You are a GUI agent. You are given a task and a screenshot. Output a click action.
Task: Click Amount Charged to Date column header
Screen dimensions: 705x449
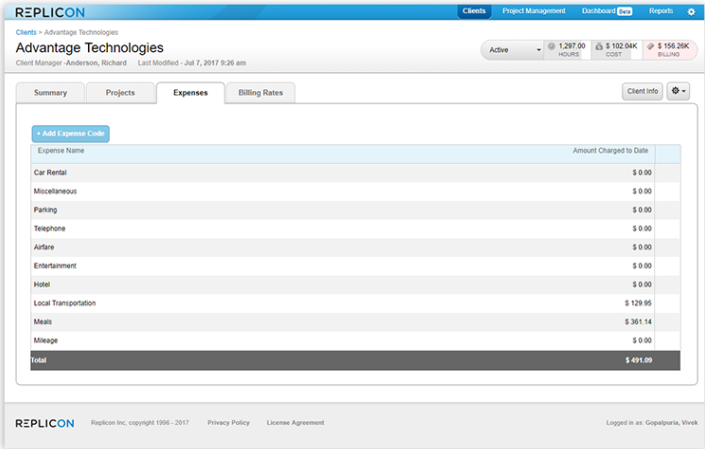click(x=610, y=151)
